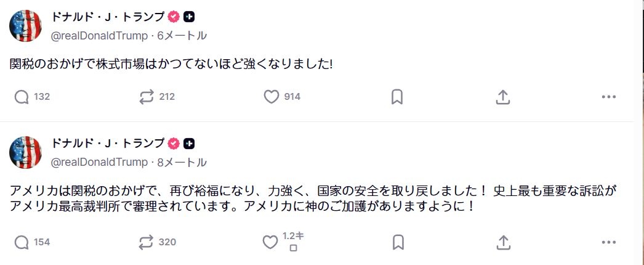This screenshot has height=265, width=644.
Task: Repost the post with 212 reposts
Action: 146,97
